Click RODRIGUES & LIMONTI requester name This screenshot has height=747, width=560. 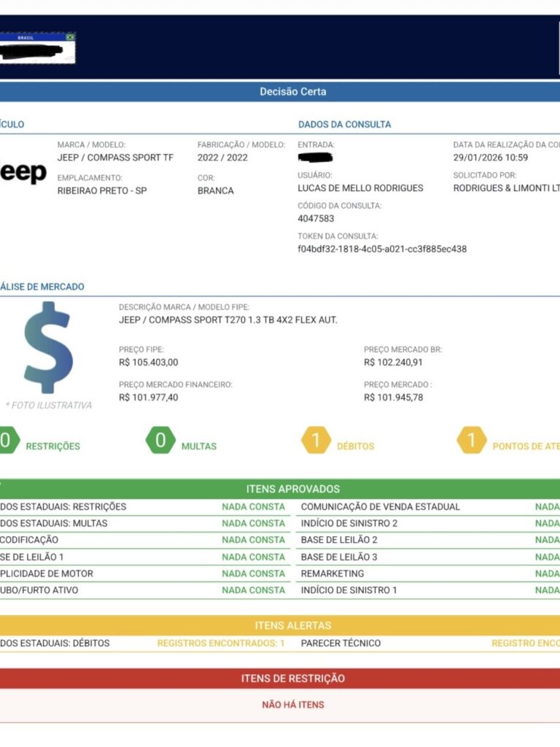click(x=507, y=188)
